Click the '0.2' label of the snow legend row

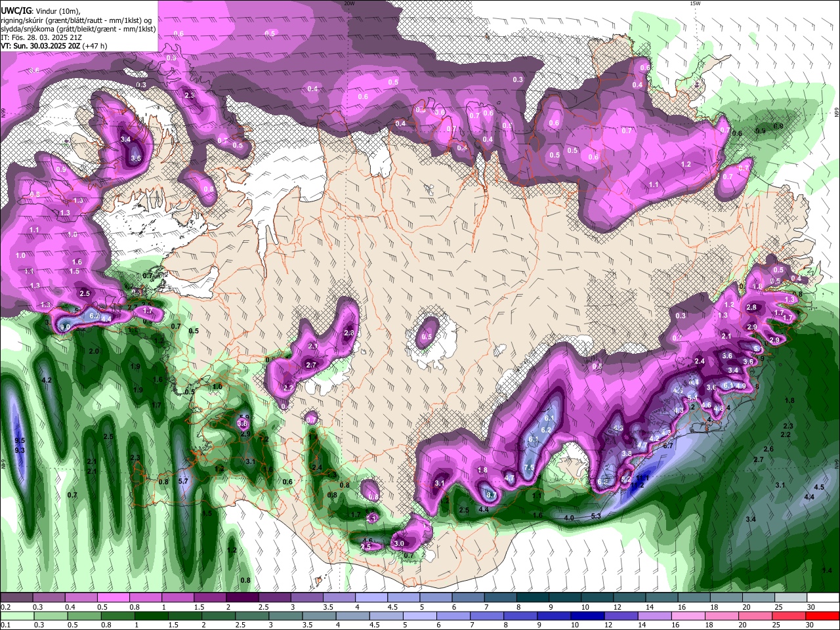[x=5, y=608]
